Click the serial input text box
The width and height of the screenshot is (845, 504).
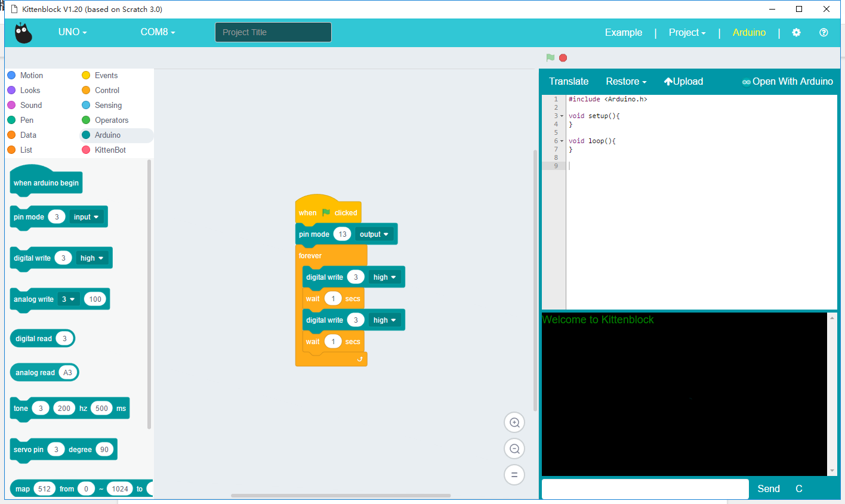pyautogui.click(x=645, y=489)
